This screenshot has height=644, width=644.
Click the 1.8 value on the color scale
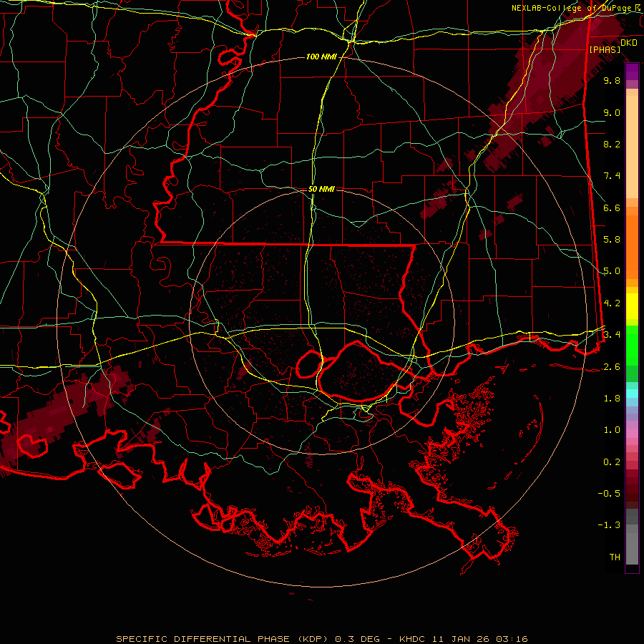click(x=612, y=399)
